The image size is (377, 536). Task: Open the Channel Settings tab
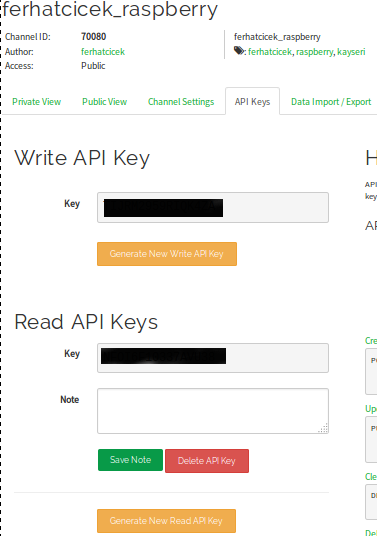(181, 102)
